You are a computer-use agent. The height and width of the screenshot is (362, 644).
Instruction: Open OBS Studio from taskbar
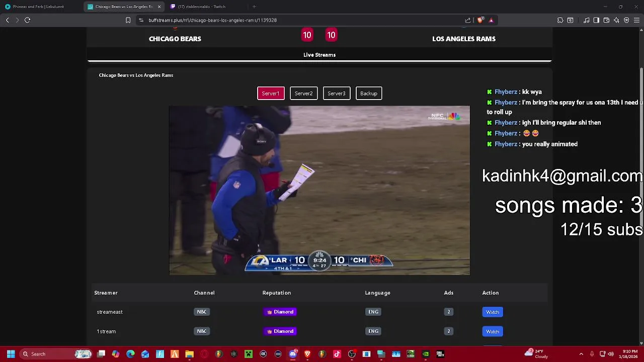[x=352, y=354]
